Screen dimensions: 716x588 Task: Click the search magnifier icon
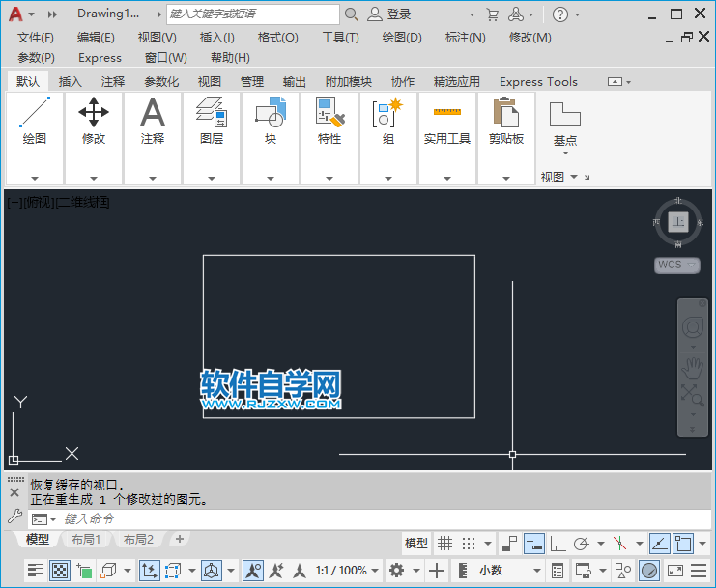click(x=351, y=14)
